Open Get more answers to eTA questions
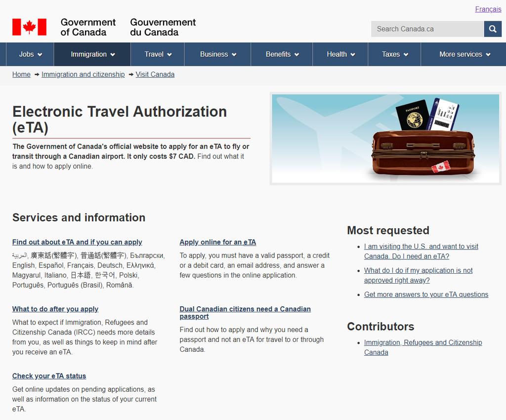 tap(426, 294)
